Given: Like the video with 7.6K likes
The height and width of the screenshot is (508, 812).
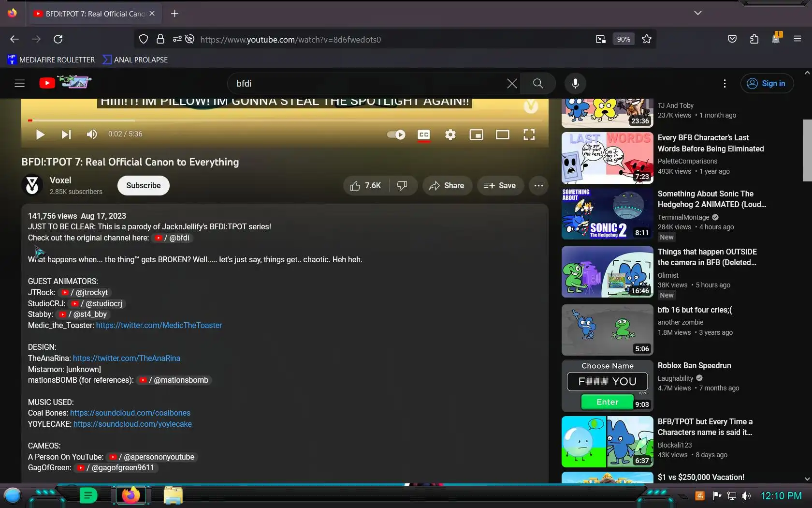Looking at the screenshot, I should [366, 186].
